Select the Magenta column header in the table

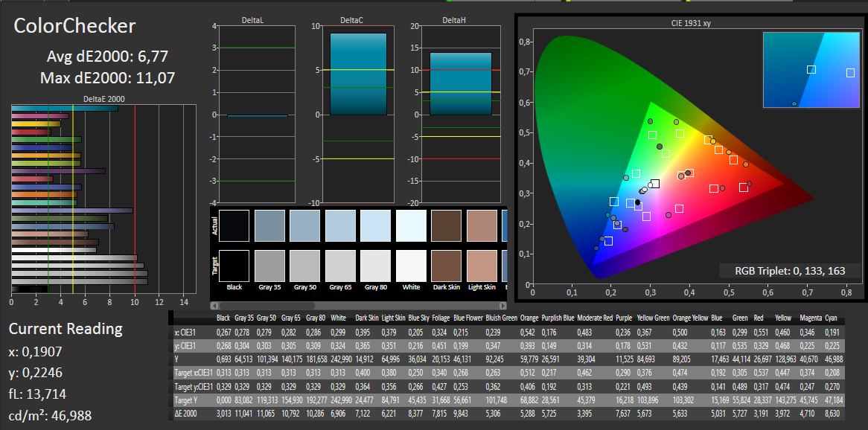click(x=810, y=318)
